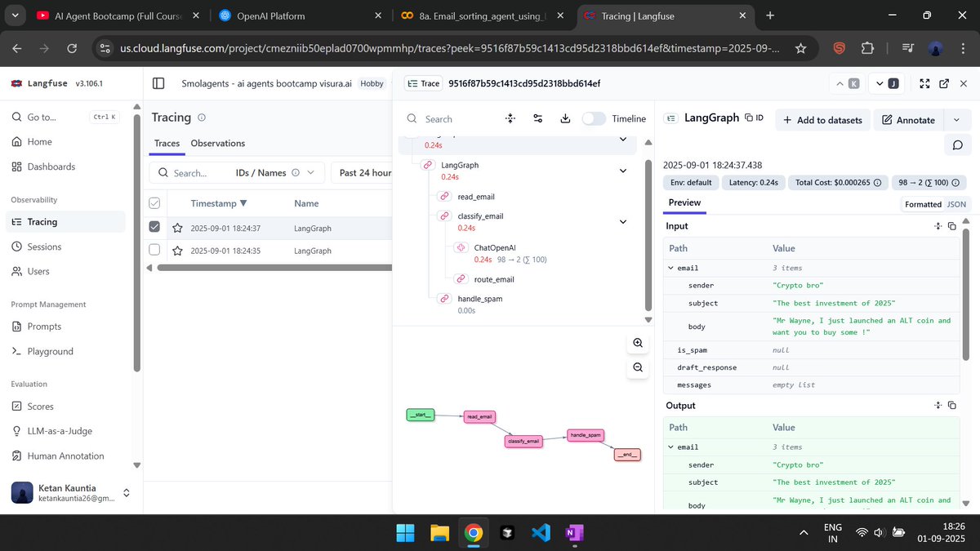The width and height of the screenshot is (980, 551).
Task: Close the trace peek panel
Action: 964,83
